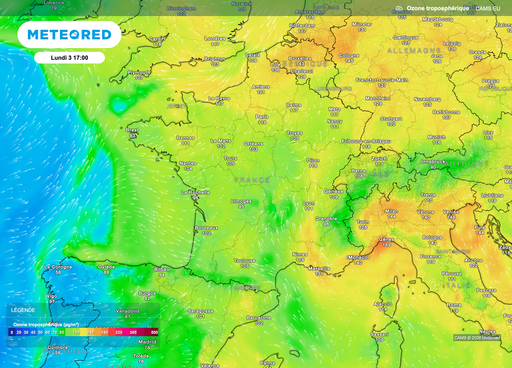Image resolution: width=512 pixels, height=368 pixels.
Task: Click the Nantes city label
Action: click(x=188, y=163)
